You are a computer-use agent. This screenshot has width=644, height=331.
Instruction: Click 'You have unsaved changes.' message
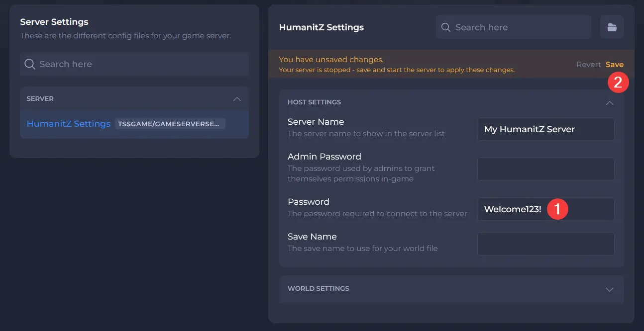pos(331,60)
